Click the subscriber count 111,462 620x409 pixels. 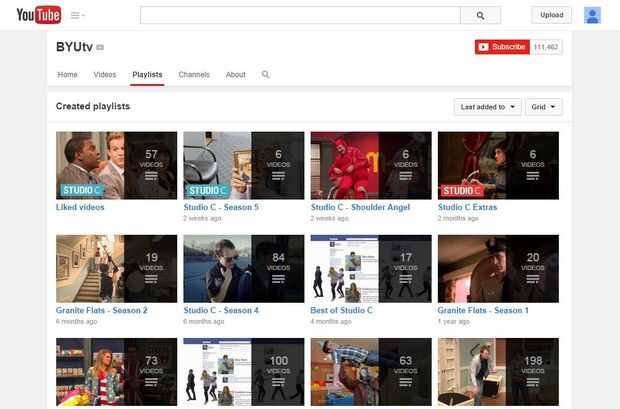coord(546,47)
